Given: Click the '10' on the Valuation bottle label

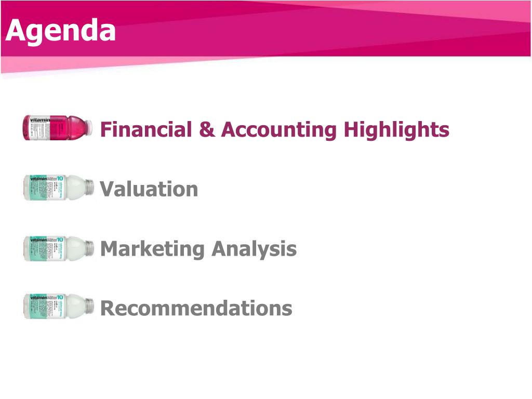Looking at the screenshot, I should pos(60,178).
